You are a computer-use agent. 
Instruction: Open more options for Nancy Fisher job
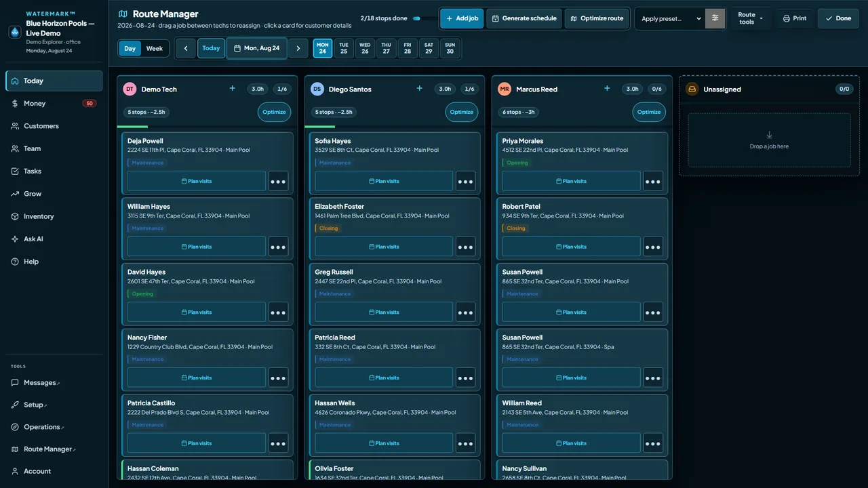(278, 378)
